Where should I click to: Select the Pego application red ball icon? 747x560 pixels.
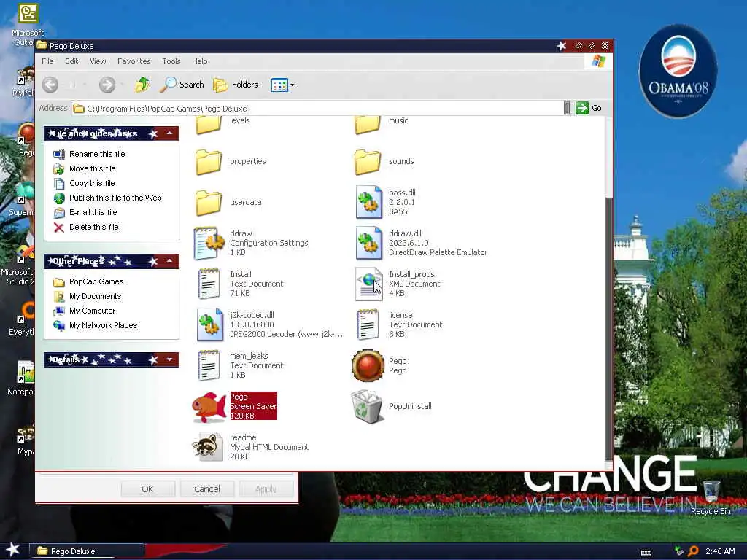[x=368, y=366]
